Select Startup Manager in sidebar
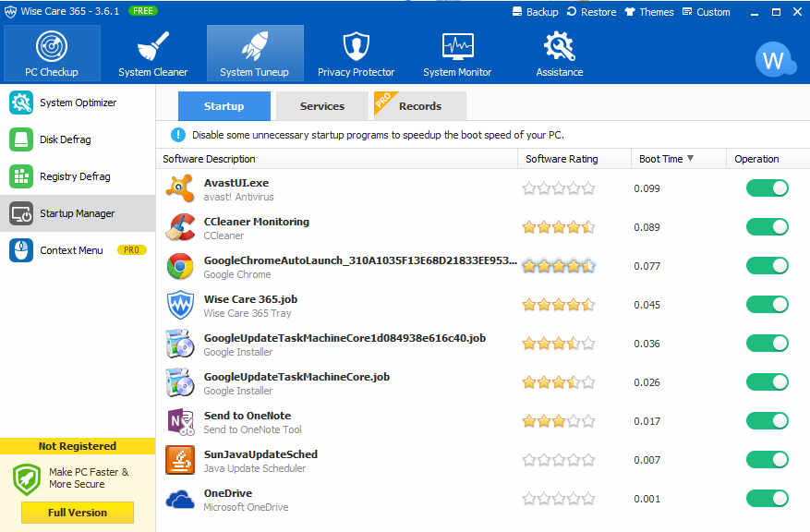810x532 pixels. tap(78, 213)
